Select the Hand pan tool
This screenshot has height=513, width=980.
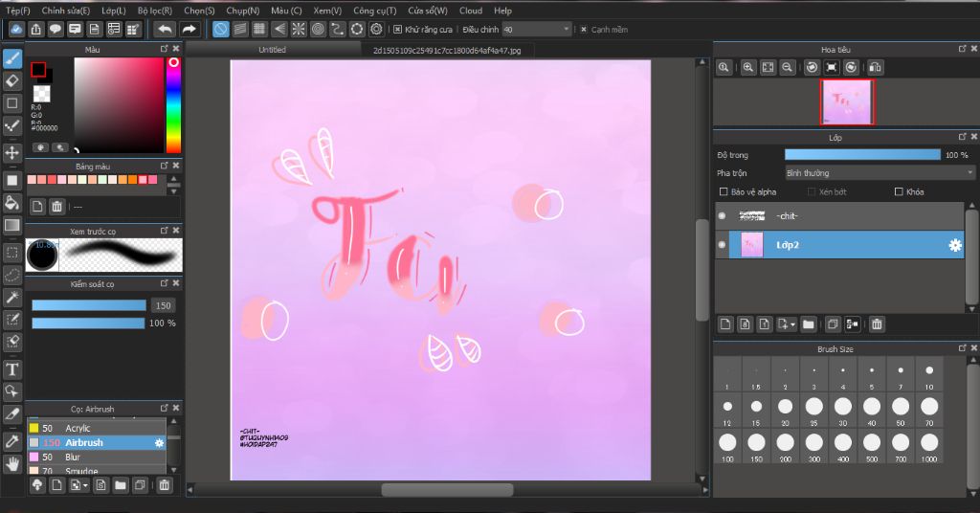click(11, 463)
